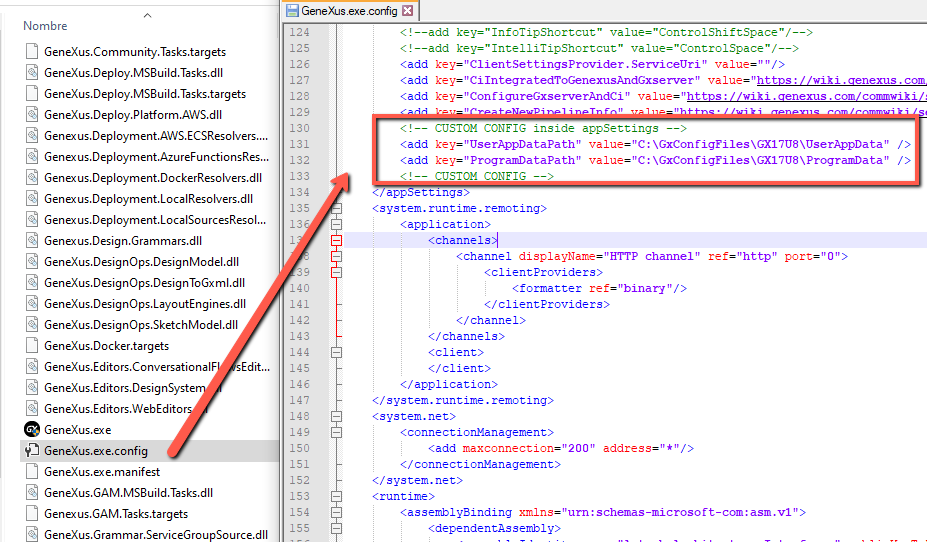This screenshot has width=927, height=542.
Task: Click the urn:schemas-microsoft-com:asm.v1 value
Action: [x=680, y=512]
